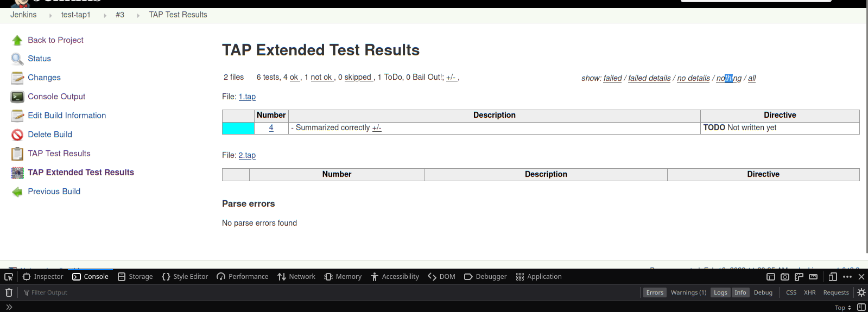Switch to the Console devtools tab

pyautogui.click(x=90, y=277)
